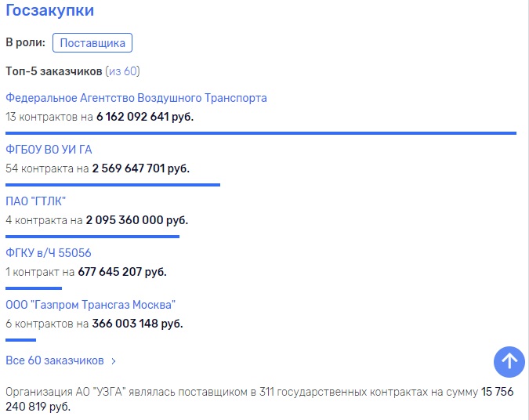
Task: Open 'Федеральное Агентство Воздушного Транспорта' link
Action: (x=136, y=98)
